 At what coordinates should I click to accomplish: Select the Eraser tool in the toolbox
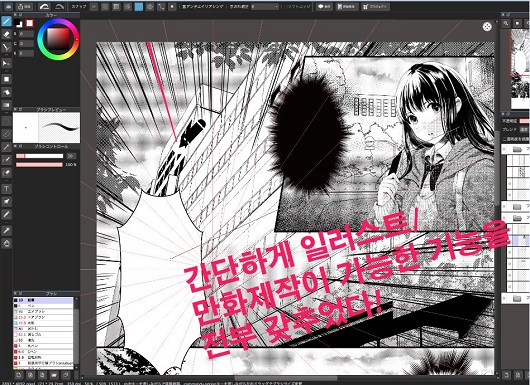coord(6,34)
